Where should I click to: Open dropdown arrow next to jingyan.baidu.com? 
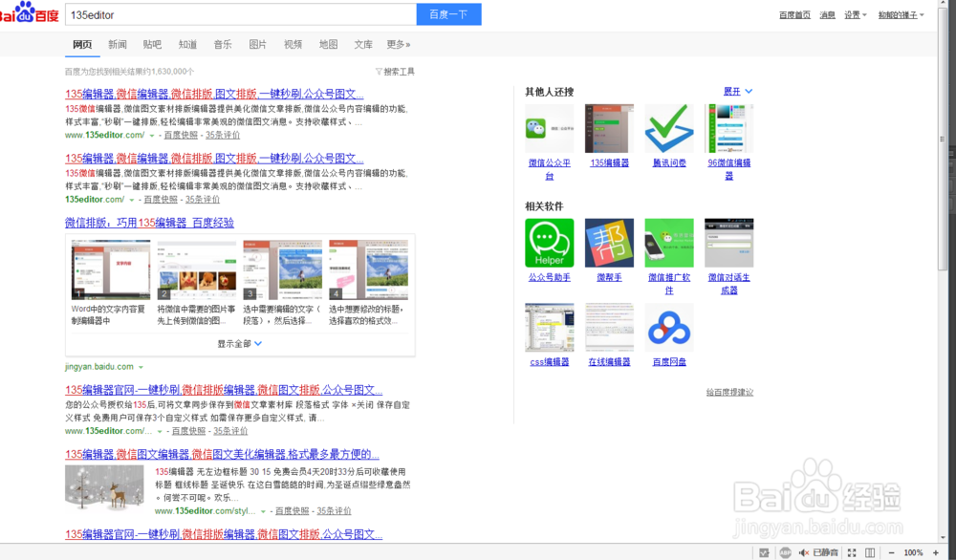click(x=141, y=368)
